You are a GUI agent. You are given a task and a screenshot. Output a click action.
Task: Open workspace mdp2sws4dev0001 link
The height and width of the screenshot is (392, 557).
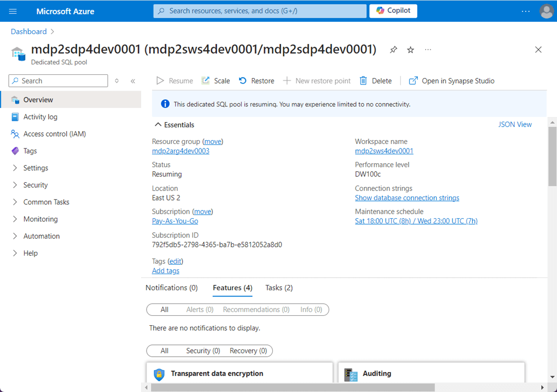(x=384, y=151)
